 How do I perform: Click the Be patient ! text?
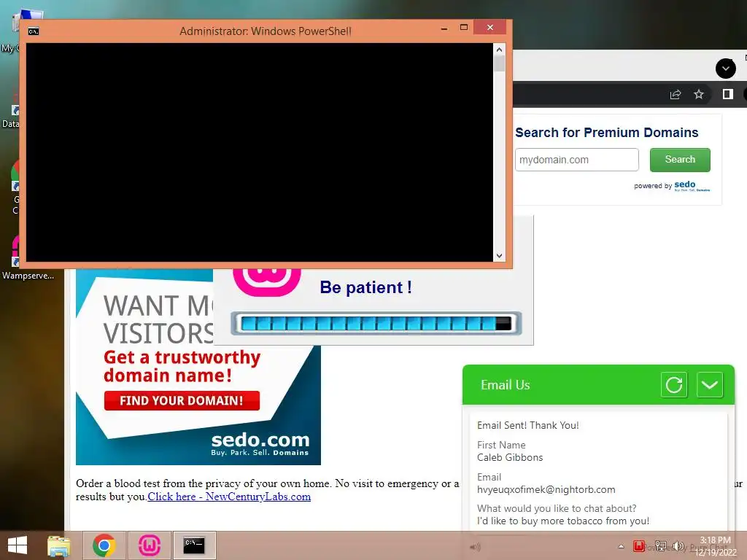coord(365,287)
